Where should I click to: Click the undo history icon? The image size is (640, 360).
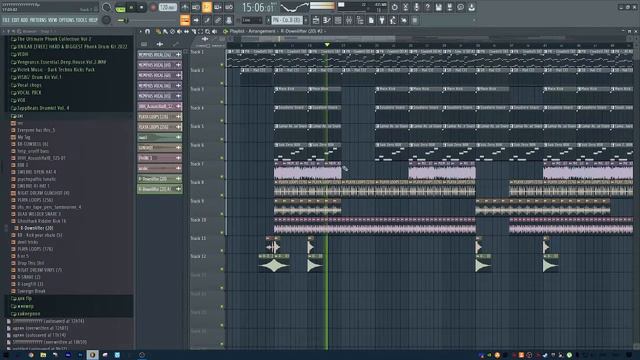tap(394, 7)
